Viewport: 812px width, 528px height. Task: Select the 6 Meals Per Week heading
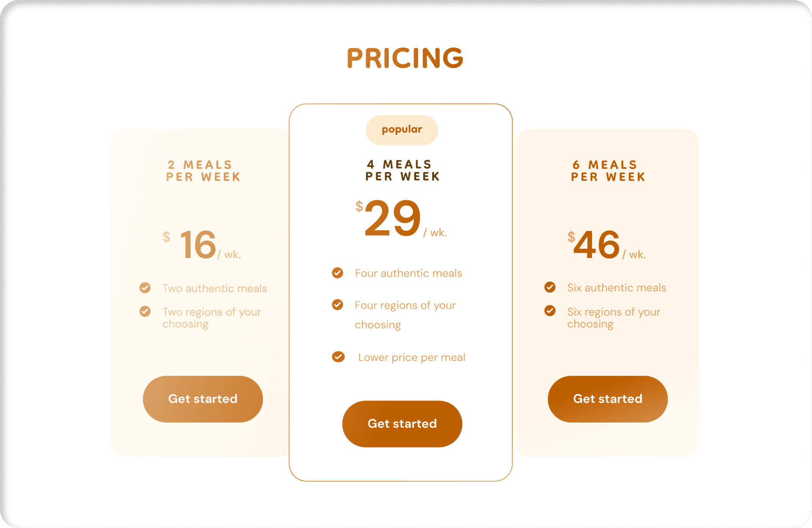point(608,171)
